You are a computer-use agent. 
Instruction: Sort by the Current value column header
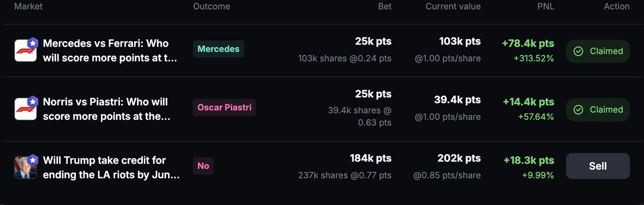pos(453,6)
